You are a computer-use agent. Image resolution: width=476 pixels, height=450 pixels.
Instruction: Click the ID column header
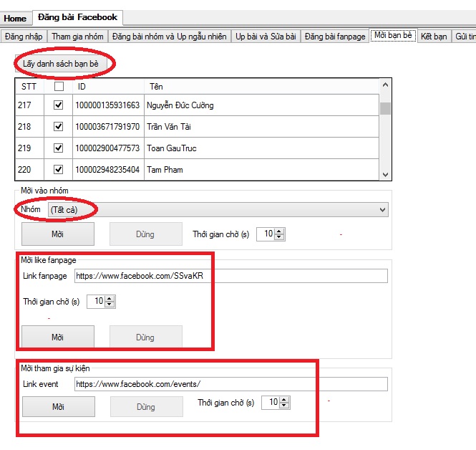click(x=108, y=86)
